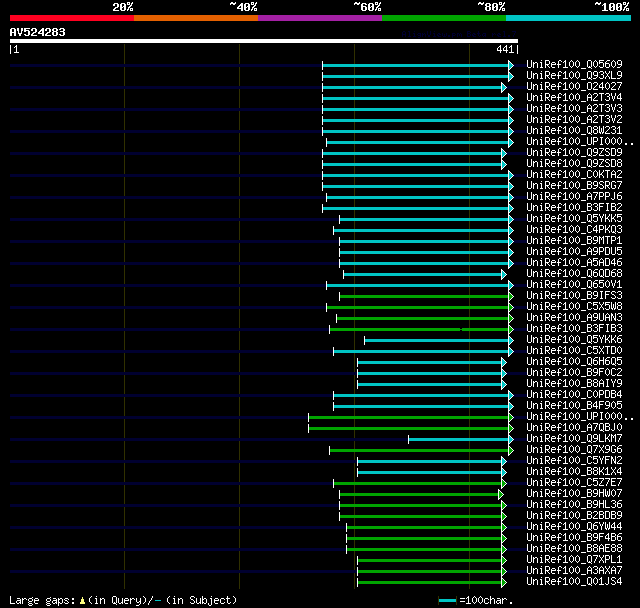Click the UniRef100_B8AE88 label
This screenshot has width=640, height=608.
click(574, 549)
